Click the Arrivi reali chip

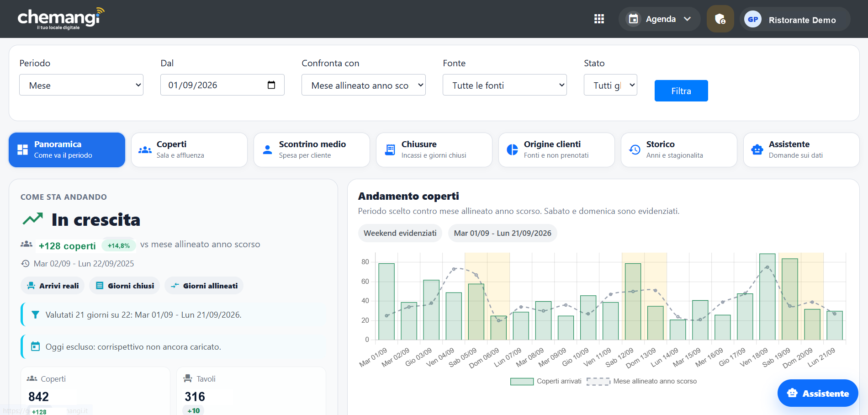(x=53, y=286)
